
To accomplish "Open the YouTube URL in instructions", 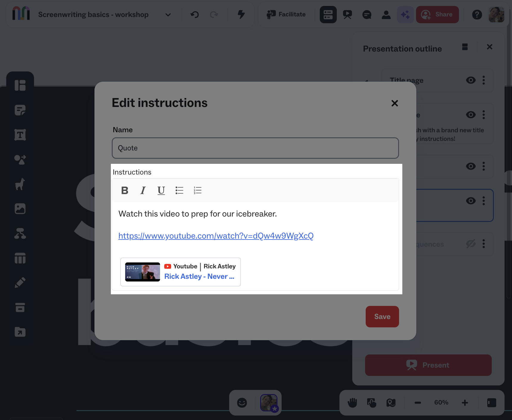I will tap(216, 236).
